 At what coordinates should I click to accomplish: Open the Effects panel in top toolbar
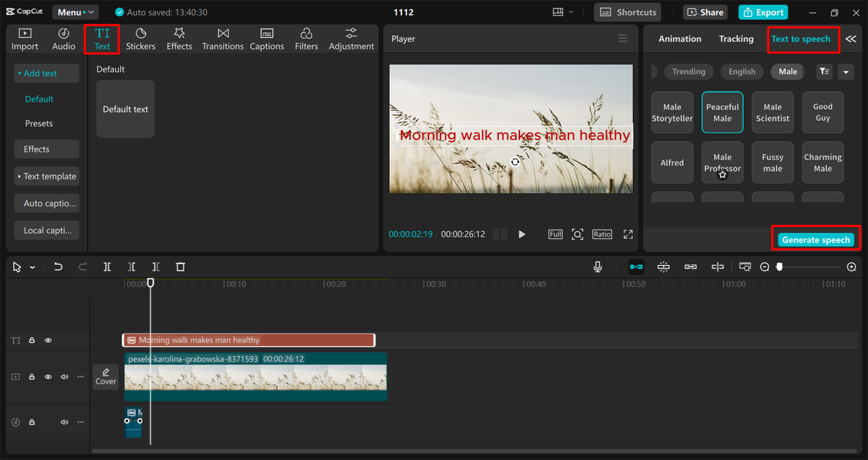(x=179, y=39)
